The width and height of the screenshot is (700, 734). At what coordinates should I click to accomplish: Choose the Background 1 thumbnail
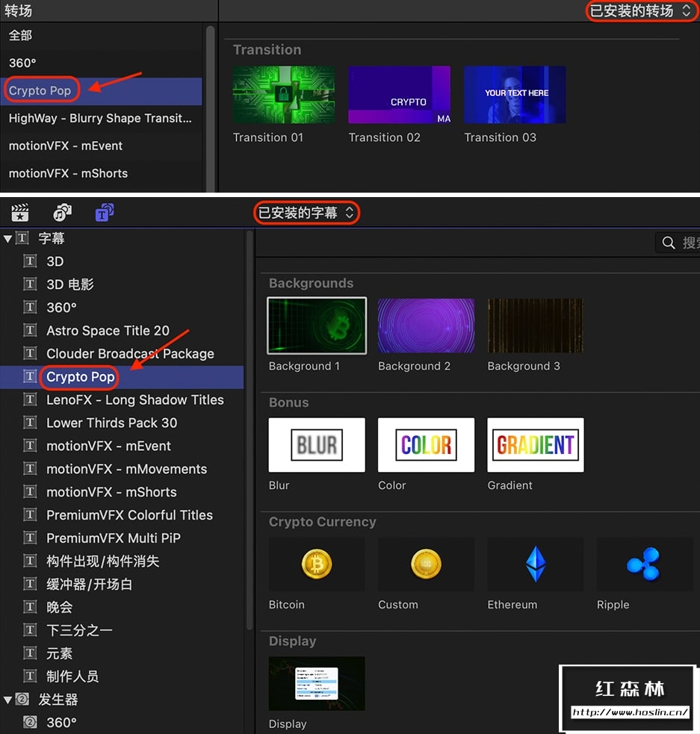tap(317, 326)
